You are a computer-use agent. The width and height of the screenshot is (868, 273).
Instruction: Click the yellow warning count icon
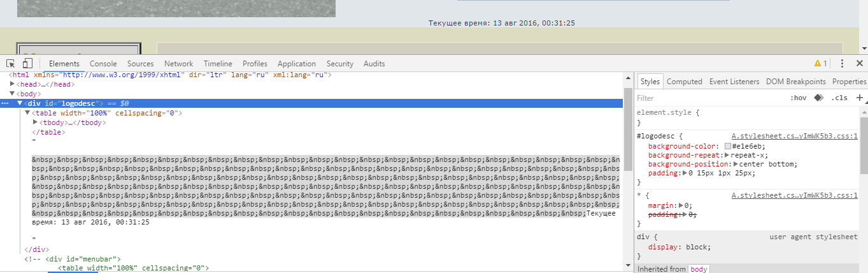tap(820, 64)
